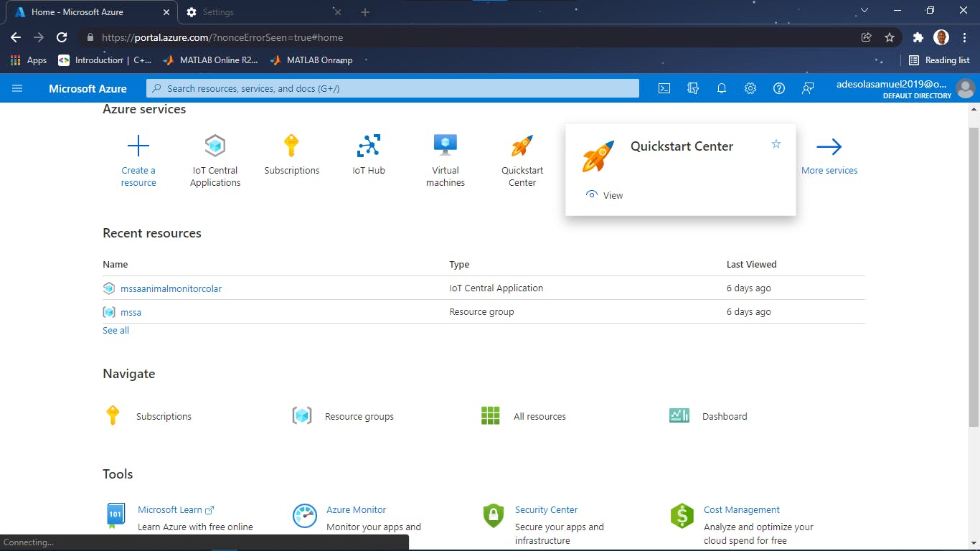Open the Chrome three-dot menu
980x551 pixels.
click(x=964, y=37)
